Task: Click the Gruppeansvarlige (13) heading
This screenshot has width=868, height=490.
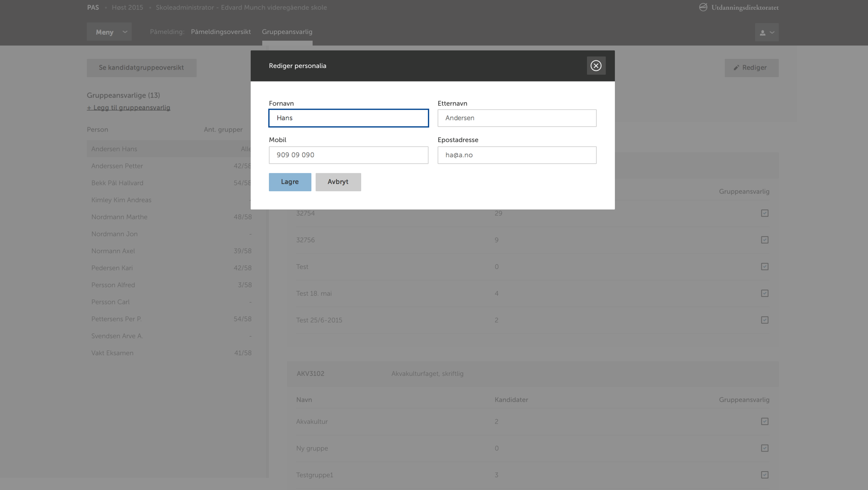Action: pos(123,95)
